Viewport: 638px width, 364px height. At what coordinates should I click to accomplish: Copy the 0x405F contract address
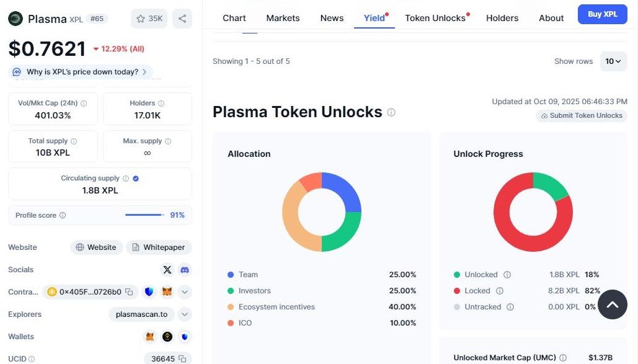click(x=129, y=291)
